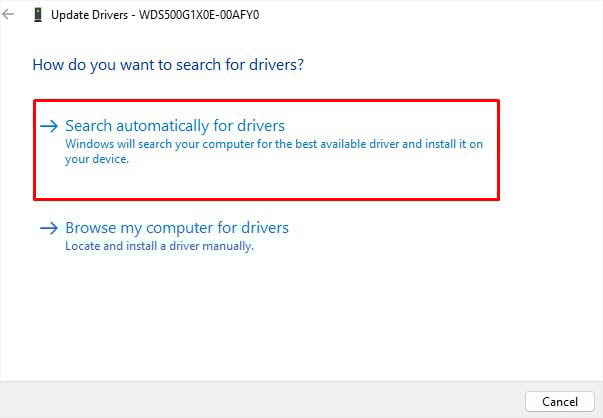Click the word 'drivers' in Search automatically title
Image resolution: width=603 pixels, height=418 pixels.
[x=261, y=126]
